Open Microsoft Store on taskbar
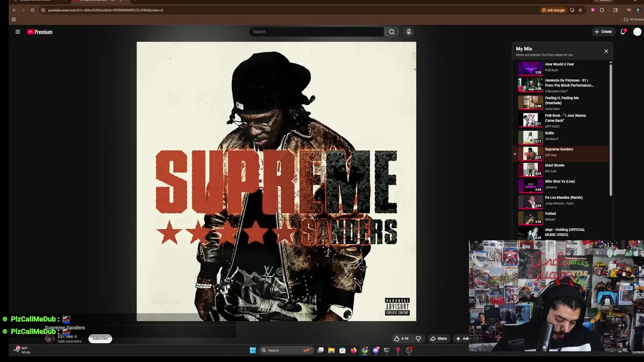This screenshot has width=644, height=362. pos(343,350)
